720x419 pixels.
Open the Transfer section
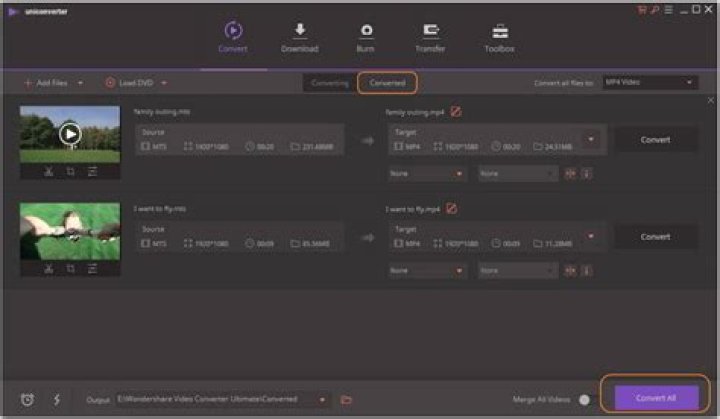pyautogui.click(x=430, y=37)
